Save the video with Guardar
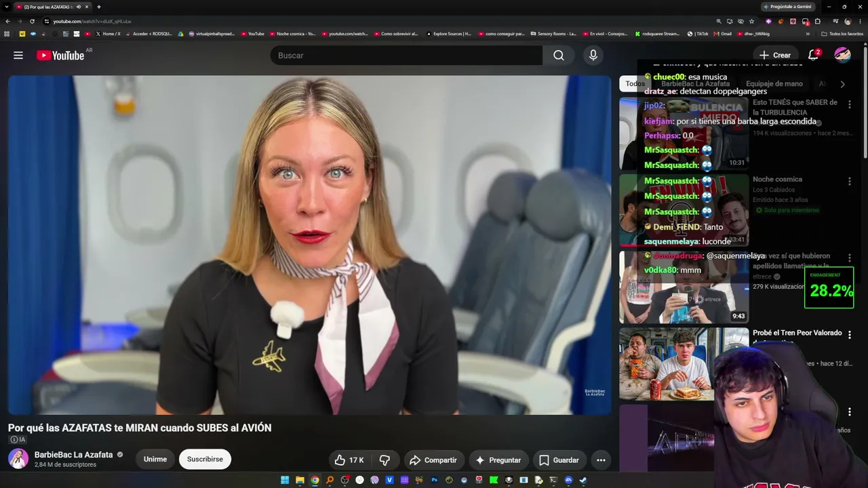Image resolution: width=868 pixels, height=488 pixels. [559, 460]
